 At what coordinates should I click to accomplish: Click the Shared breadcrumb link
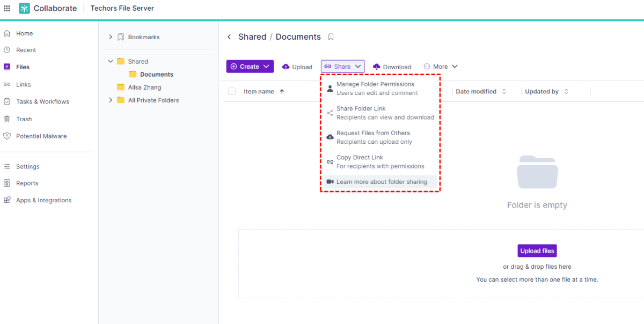pos(252,37)
